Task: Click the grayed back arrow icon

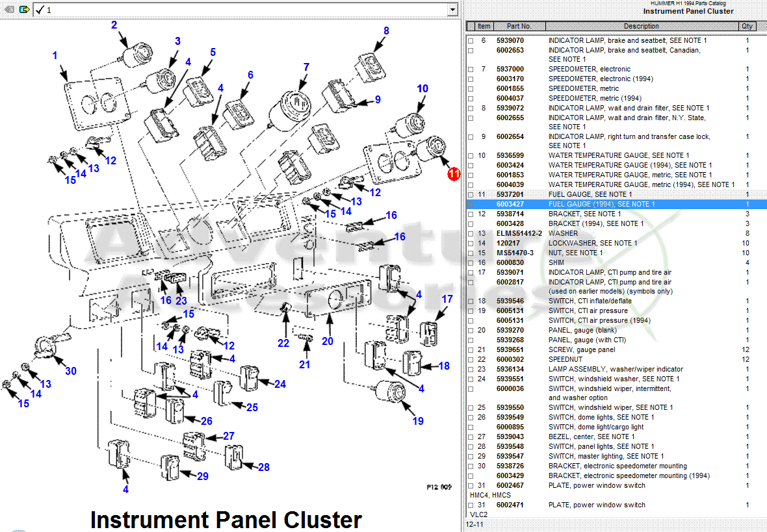Action: tap(9, 9)
